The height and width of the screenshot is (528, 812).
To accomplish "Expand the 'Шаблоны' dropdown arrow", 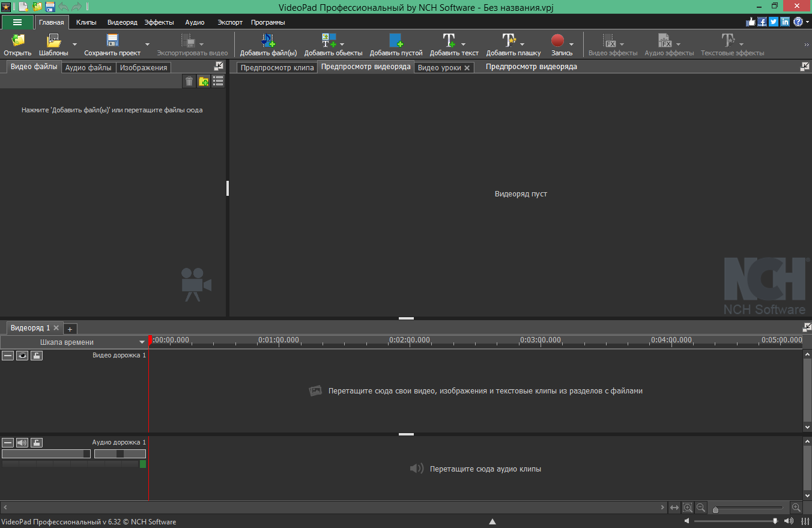I will pyautogui.click(x=73, y=44).
